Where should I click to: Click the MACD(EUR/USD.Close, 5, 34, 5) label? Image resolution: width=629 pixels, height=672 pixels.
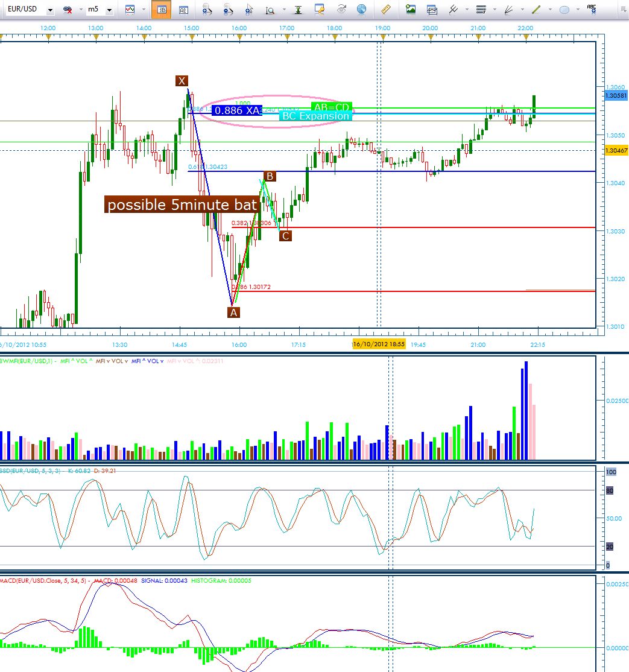point(43,580)
